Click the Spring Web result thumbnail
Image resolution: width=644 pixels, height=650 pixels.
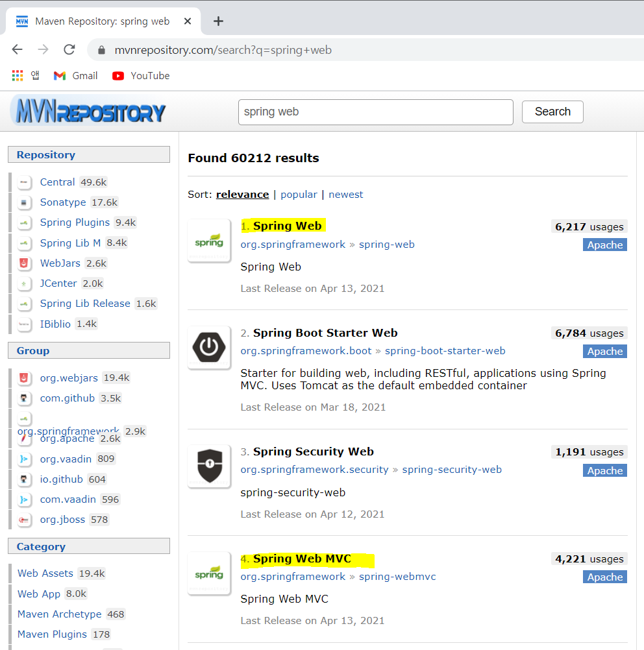tap(209, 241)
